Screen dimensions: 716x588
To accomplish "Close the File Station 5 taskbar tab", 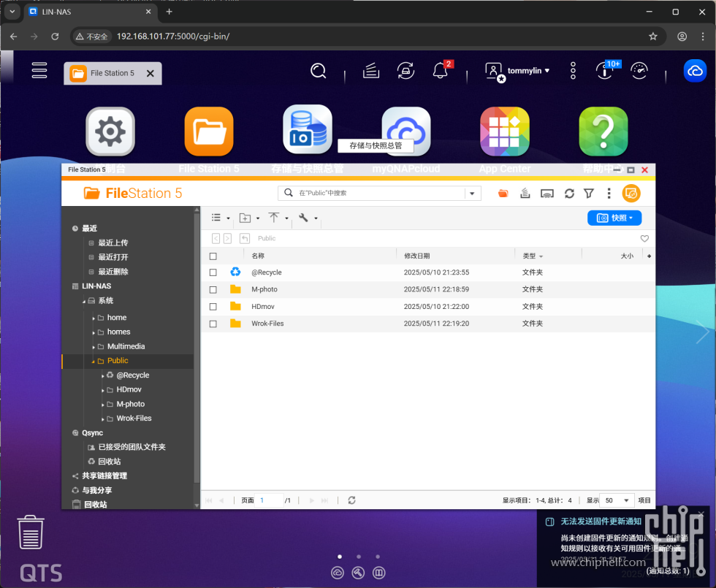I will coord(151,73).
